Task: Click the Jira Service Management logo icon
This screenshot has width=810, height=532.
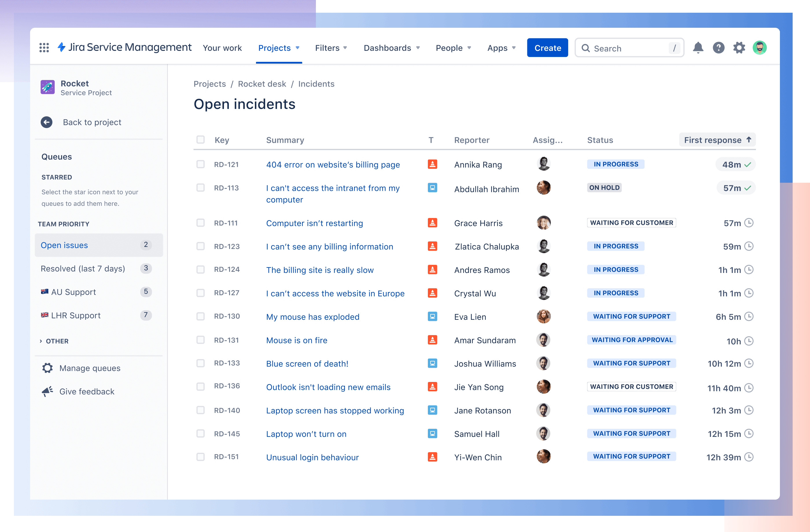Action: coord(64,47)
